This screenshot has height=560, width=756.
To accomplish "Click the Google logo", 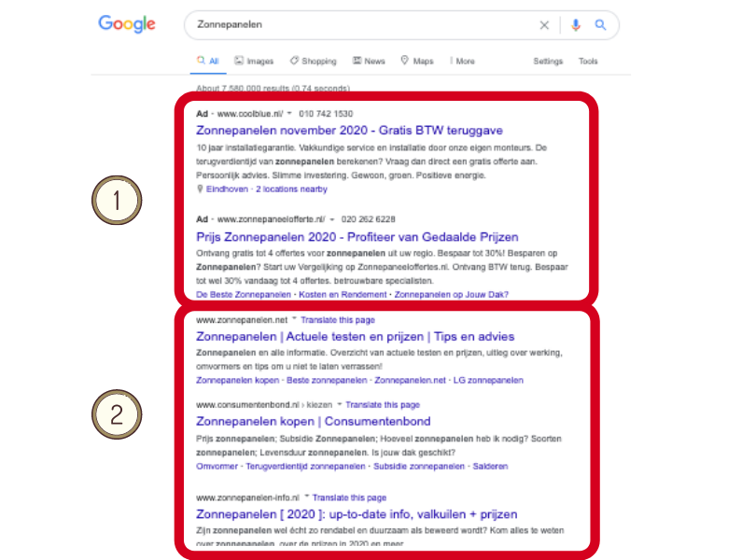I will click(x=127, y=23).
